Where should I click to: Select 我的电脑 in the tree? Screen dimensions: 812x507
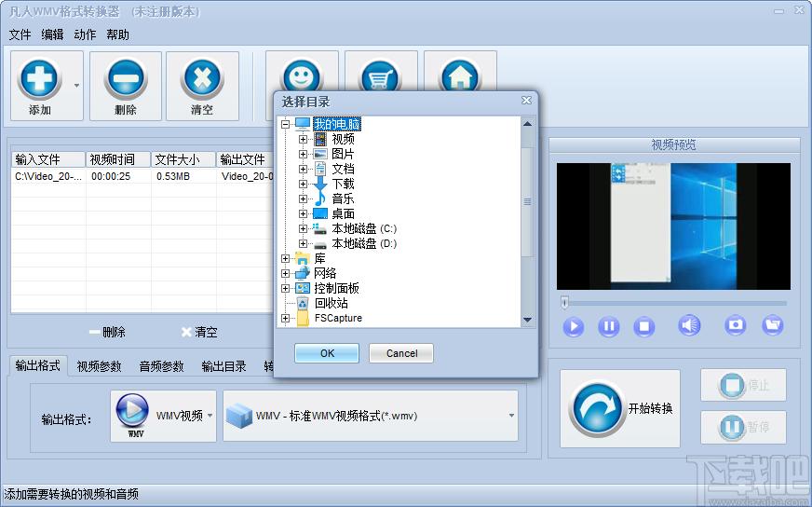pyautogui.click(x=336, y=124)
